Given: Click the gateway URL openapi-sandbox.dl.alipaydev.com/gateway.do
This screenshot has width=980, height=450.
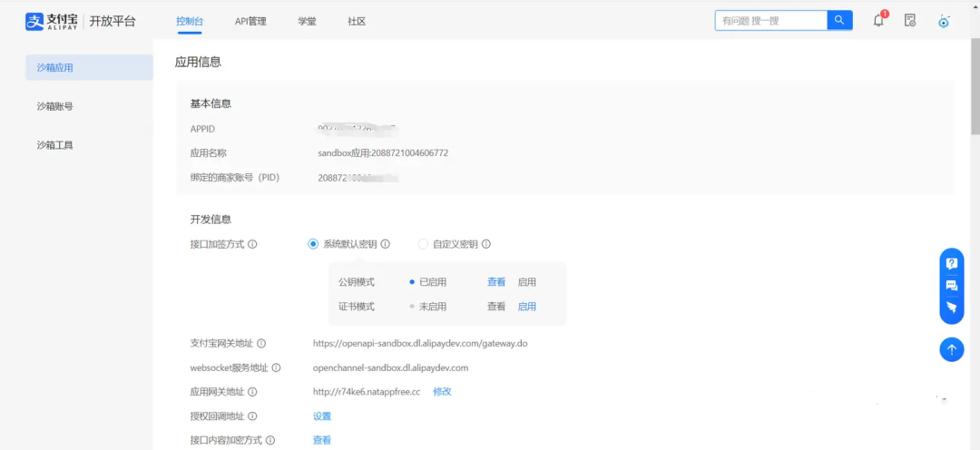Looking at the screenshot, I should pyautogui.click(x=421, y=344).
